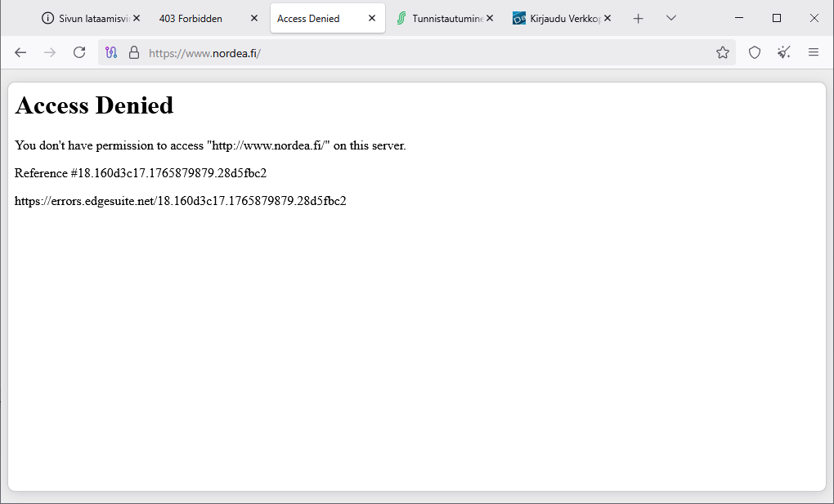This screenshot has height=504, width=834.
Task: Open the purple extension icon in address bar
Action: click(111, 52)
